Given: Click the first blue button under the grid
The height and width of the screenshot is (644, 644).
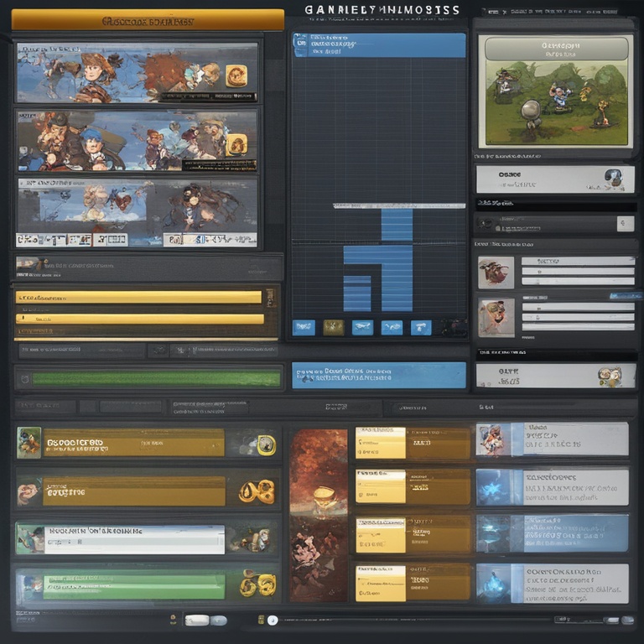Looking at the screenshot, I should click(x=304, y=327).
